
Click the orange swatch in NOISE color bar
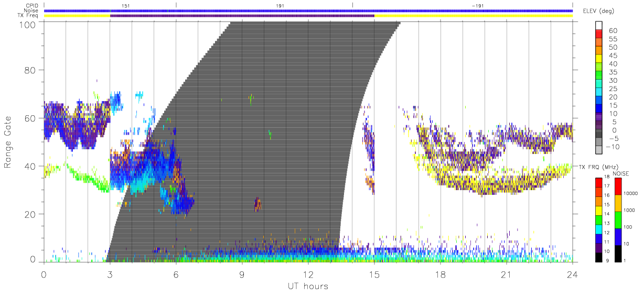coord(617,203)
